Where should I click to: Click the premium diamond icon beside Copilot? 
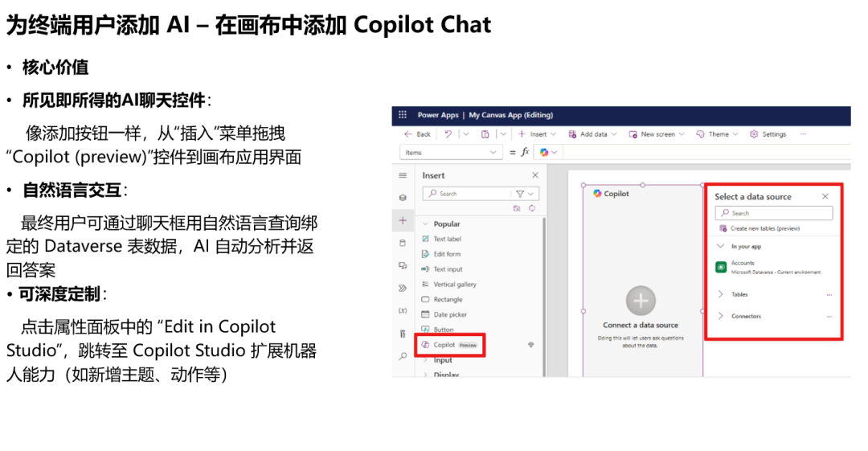531,345
